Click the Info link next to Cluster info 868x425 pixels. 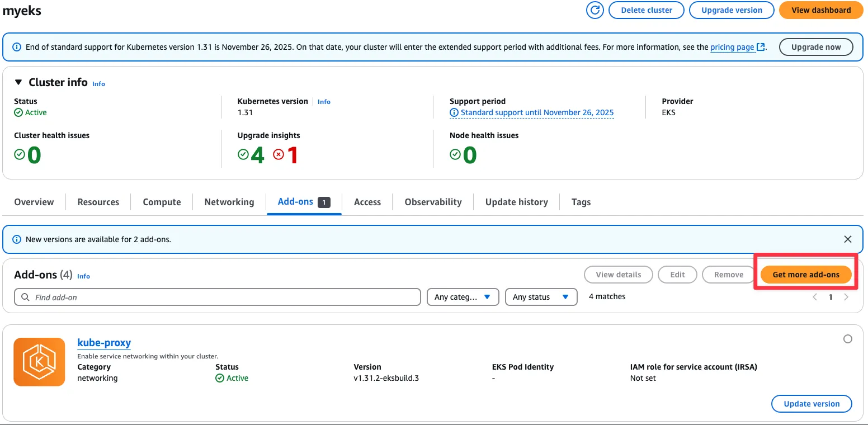(x=98, y=84)
